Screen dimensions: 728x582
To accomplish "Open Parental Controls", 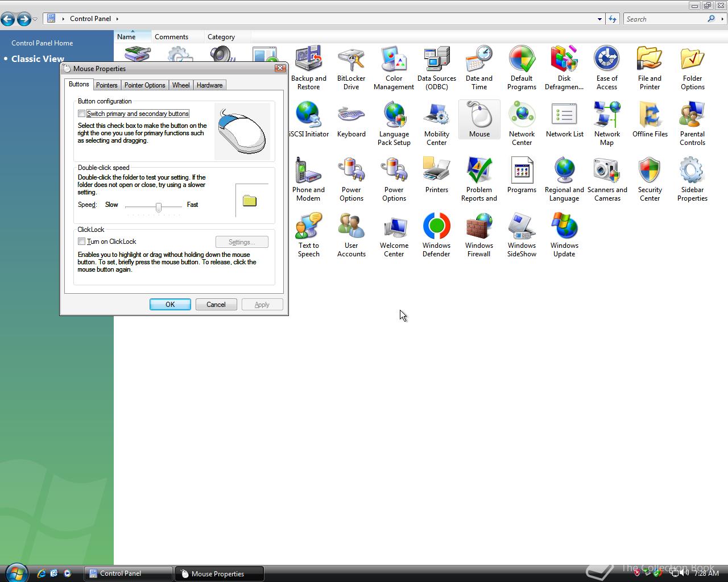I will (x=692, y=124).
